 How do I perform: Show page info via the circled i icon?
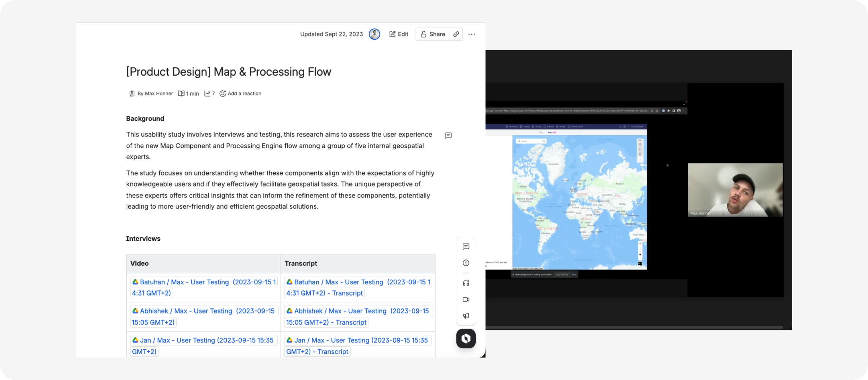466,263
